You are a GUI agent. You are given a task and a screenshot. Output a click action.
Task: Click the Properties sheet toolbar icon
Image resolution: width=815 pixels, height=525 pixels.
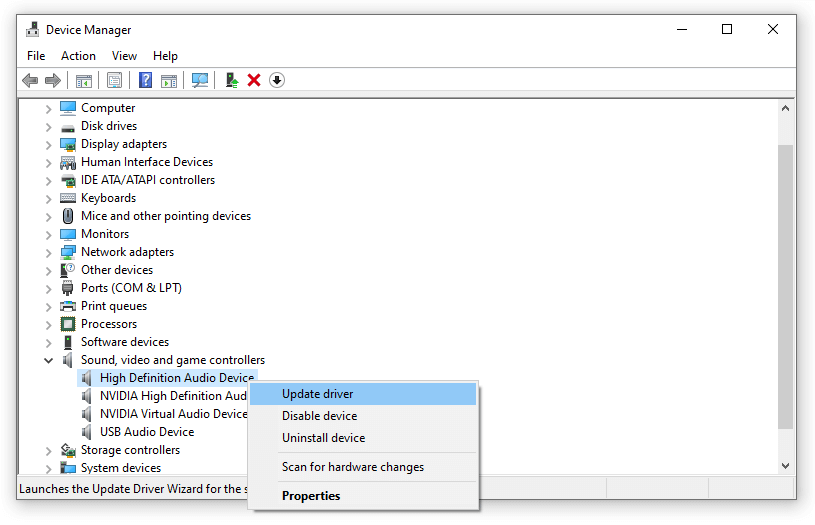coord(114,81)
